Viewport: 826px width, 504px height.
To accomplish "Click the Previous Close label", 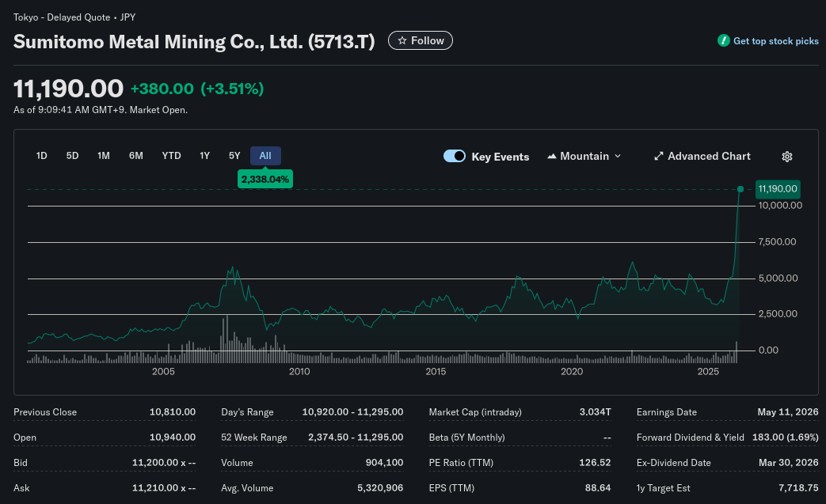I will click(x=45, y=412).
